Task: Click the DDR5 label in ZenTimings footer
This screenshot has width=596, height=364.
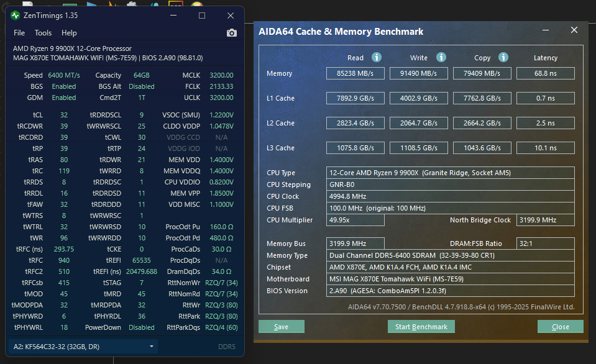Action: pos(227,347)
